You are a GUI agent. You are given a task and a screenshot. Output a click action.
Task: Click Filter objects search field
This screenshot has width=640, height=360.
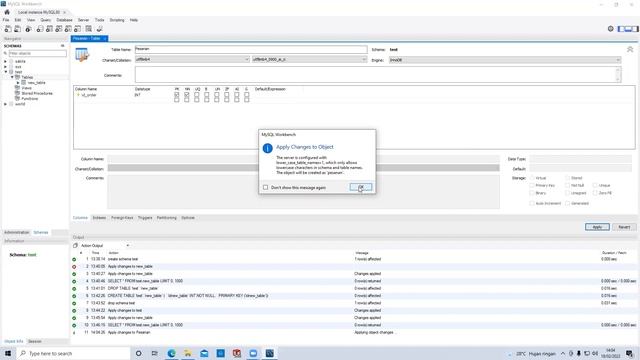click(x=37, y=53)
